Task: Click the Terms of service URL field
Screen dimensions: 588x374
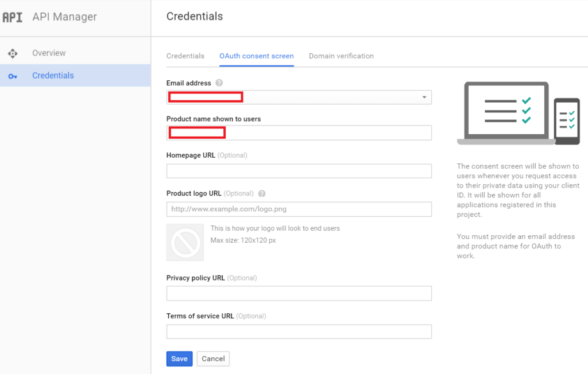Action: 299,331
